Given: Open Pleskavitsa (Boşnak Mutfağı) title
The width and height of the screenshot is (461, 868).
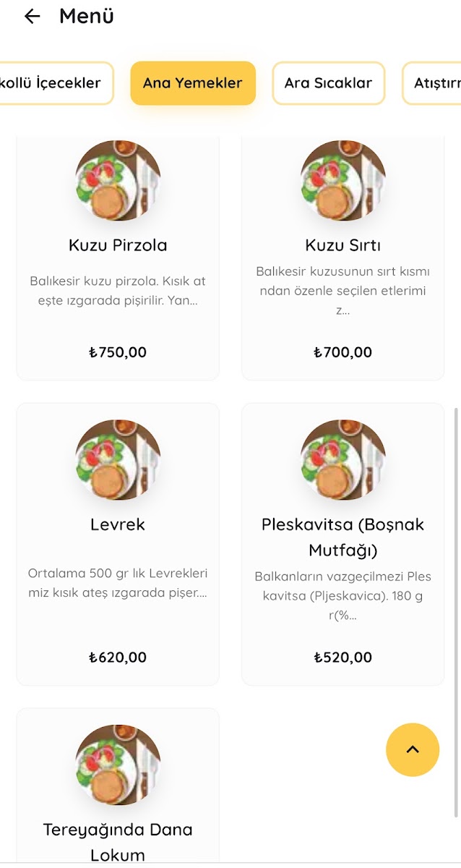Looking at the screenshot, I should point(342,537).
